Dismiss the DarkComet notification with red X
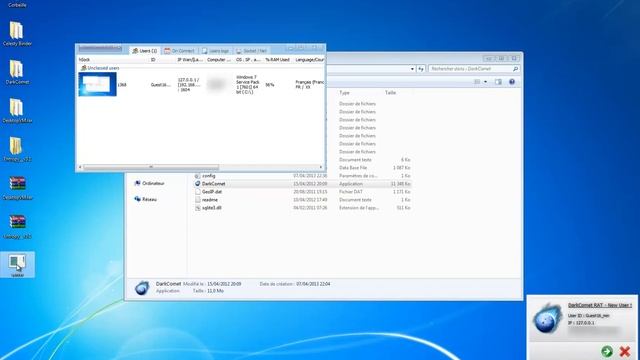Screen dimensions: 640x360 [x=624, y=351]
